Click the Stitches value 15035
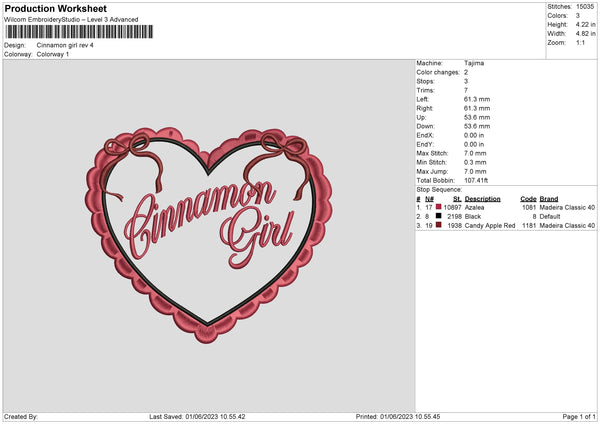The width and height of the screenshot is (600, 424). coord(585,7)
